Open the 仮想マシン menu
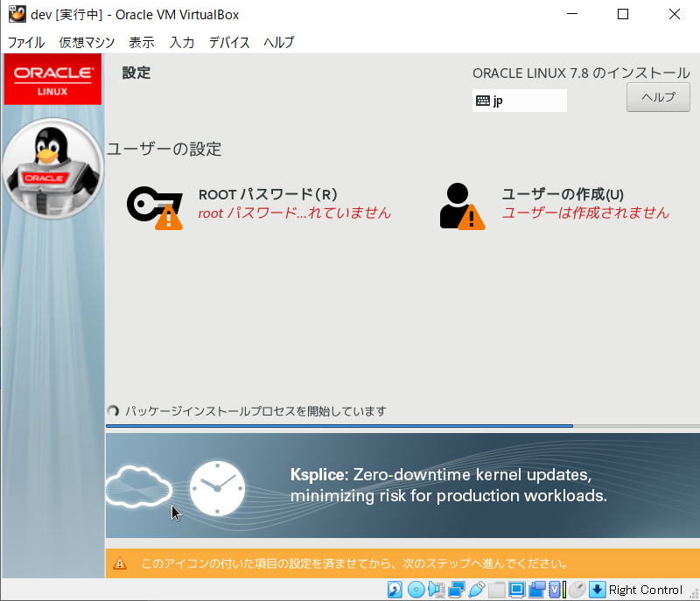 (87, 42)
